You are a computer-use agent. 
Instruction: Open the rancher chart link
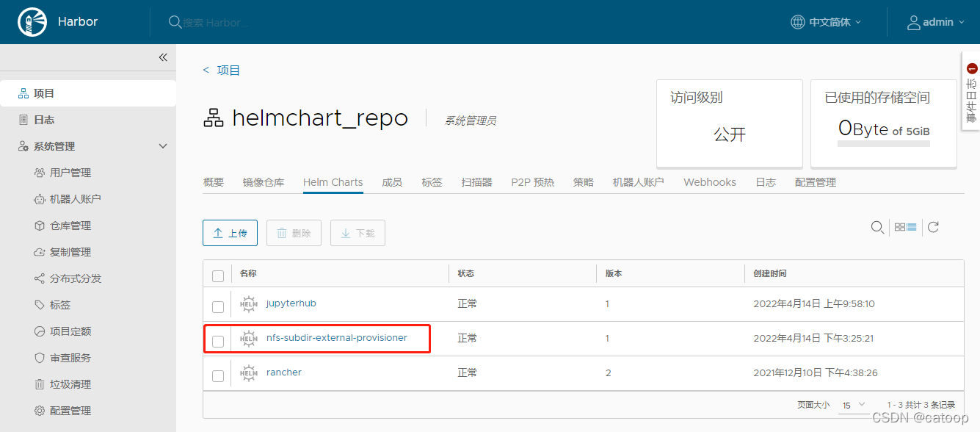pyautogui.click(x=284, y=372)
